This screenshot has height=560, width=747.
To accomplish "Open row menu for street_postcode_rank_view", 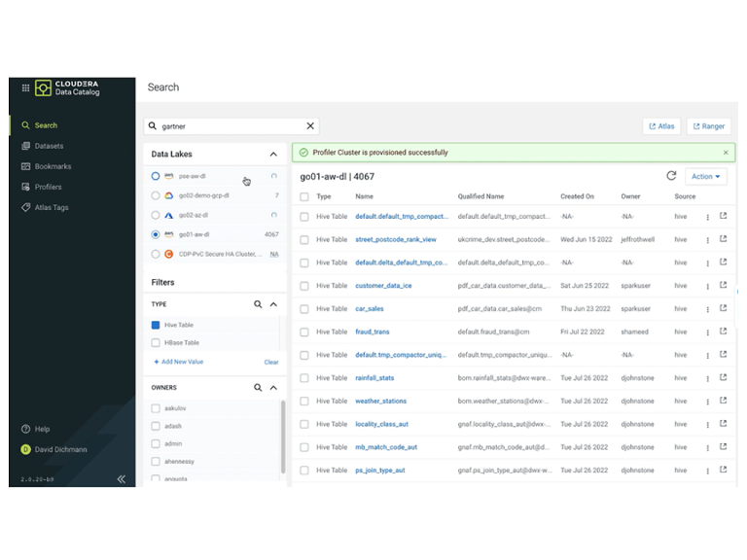I will click(x=707, y=240).
